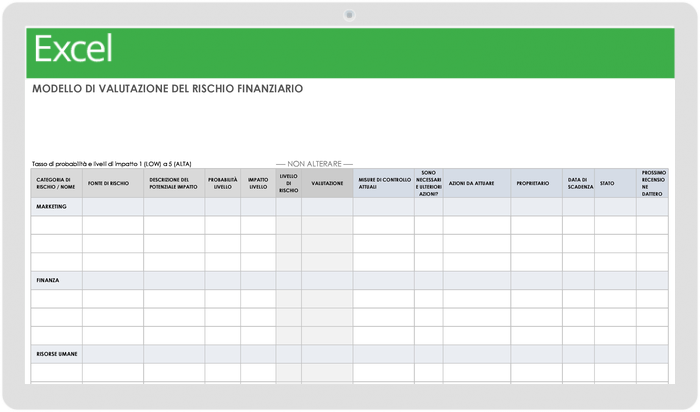Select the 'Impatto livello' column header
Screen dimensions: 700x412
[x=258, y=183]
